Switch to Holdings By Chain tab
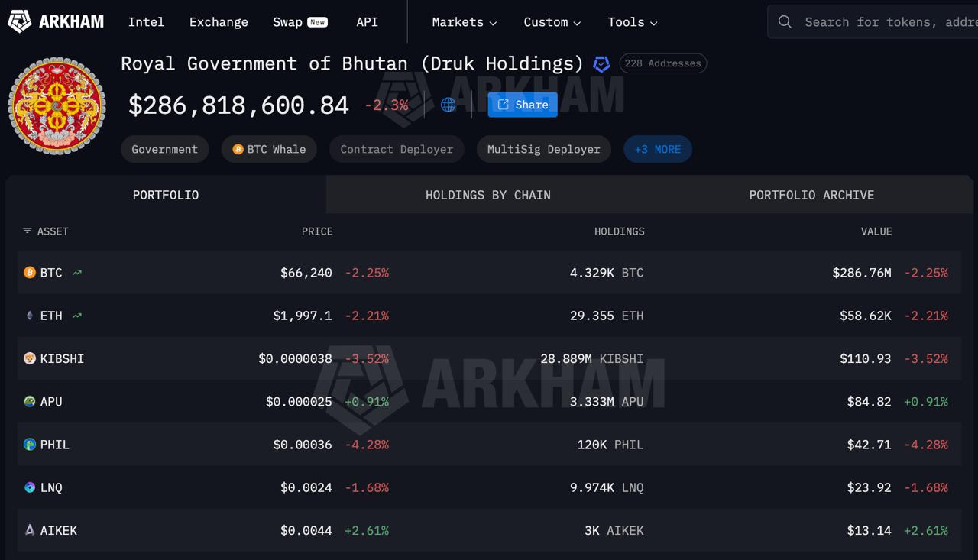The image size is (978, 560). pyautogui.click(x=487, y=195)
